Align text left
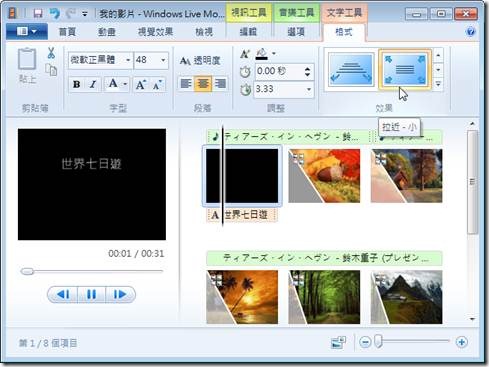This screenshot has width=489, height=367. coord(186,83)
